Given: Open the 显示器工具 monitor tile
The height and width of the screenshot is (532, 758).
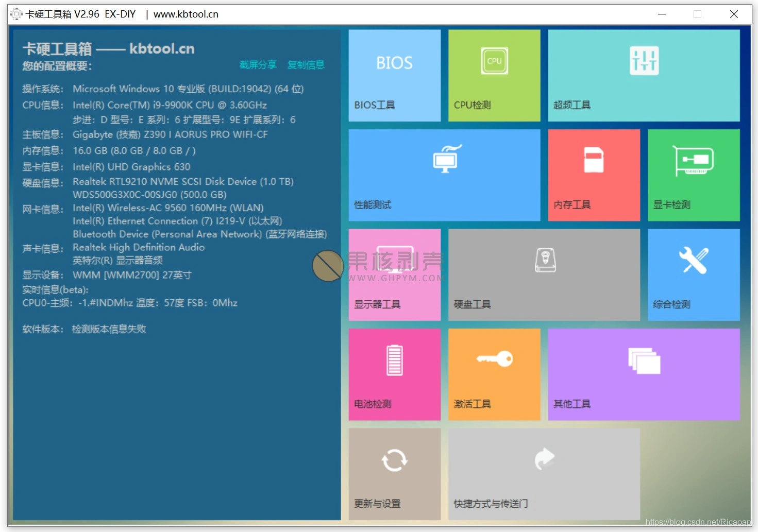Looking at the screenshot, I should [x=394, y=275].
